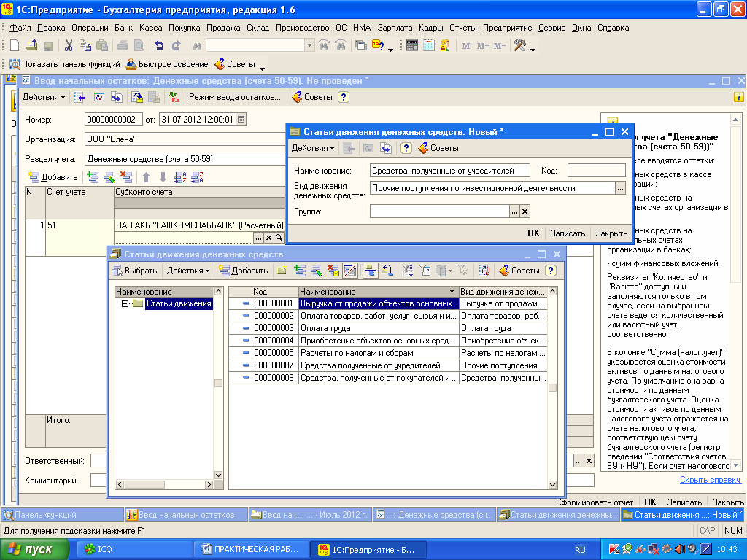Click the filter by current value icon
747x560 pixels.
tap(425, 271)
